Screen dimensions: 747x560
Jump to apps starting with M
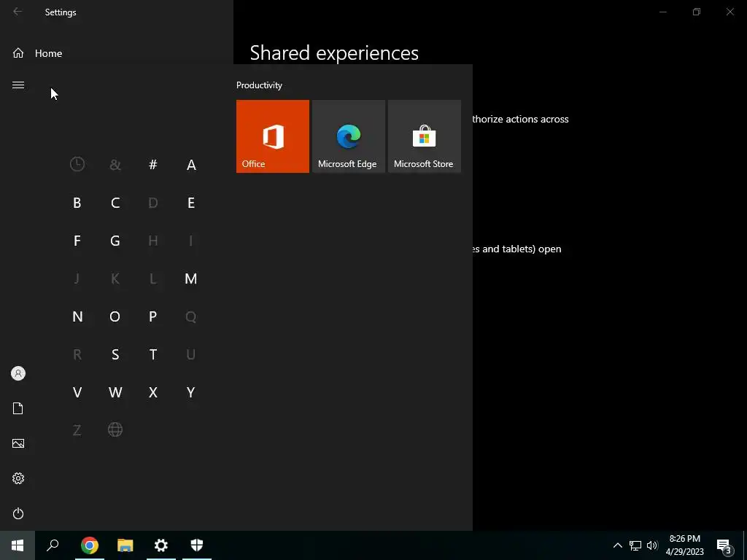click(x=191, y=279)
